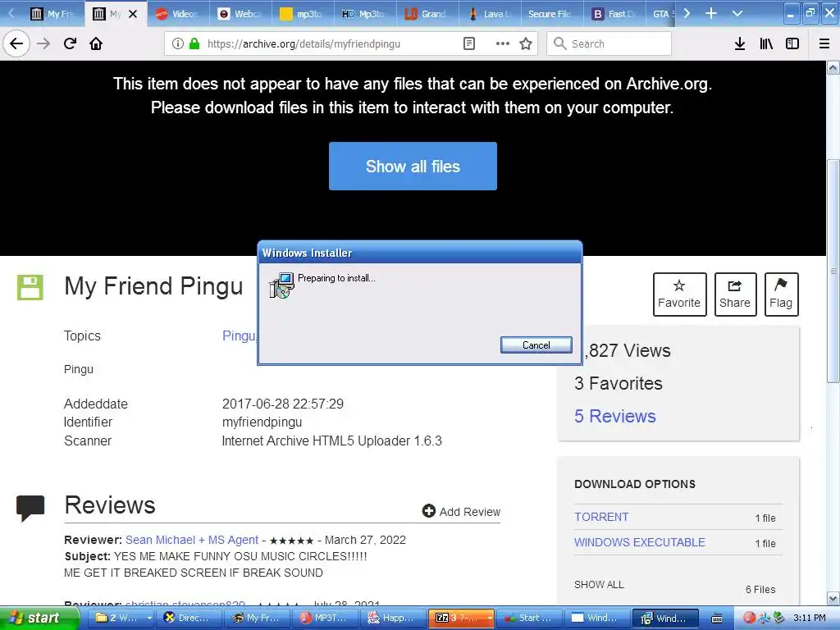
Task: Toggle the sidebar view icon
Action: click(x=792, y=43)
